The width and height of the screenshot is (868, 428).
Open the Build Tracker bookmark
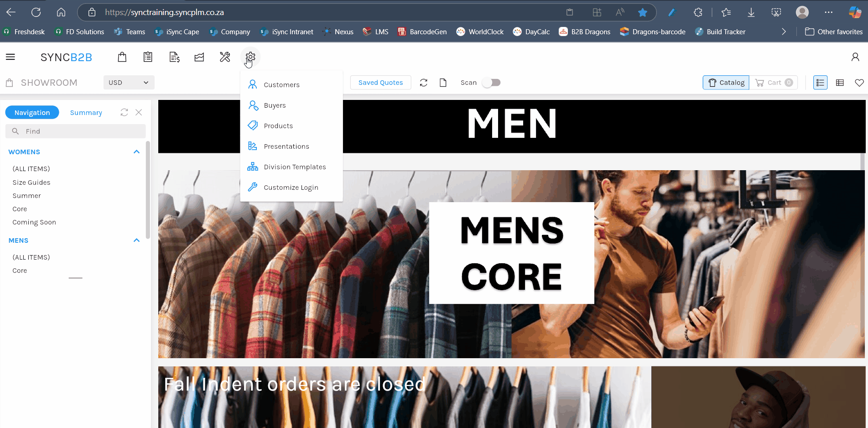pyautogui.click(x=720, y=31)
